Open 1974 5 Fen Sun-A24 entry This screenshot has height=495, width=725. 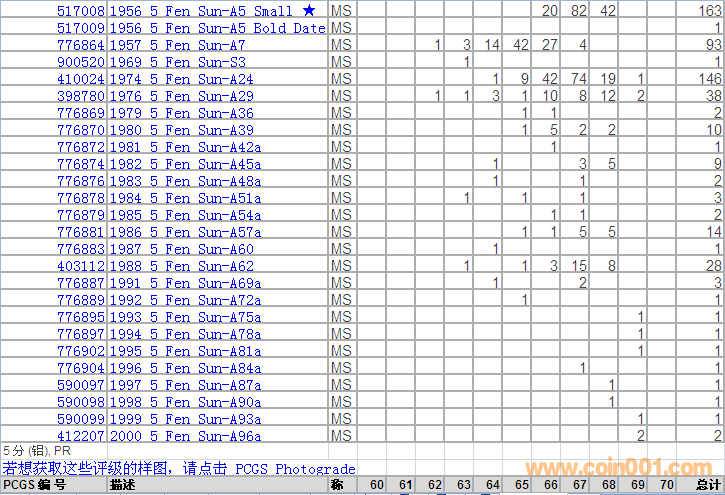182,79
